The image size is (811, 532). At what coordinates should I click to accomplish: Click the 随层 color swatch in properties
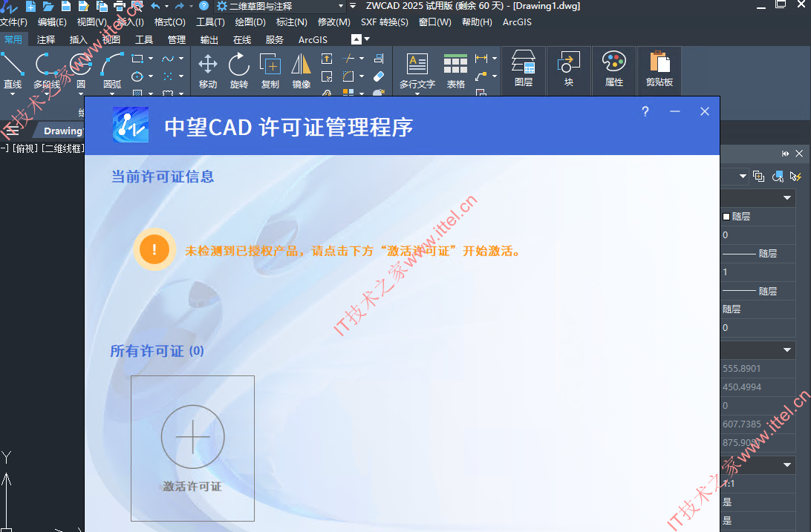[x=726, y=217]
